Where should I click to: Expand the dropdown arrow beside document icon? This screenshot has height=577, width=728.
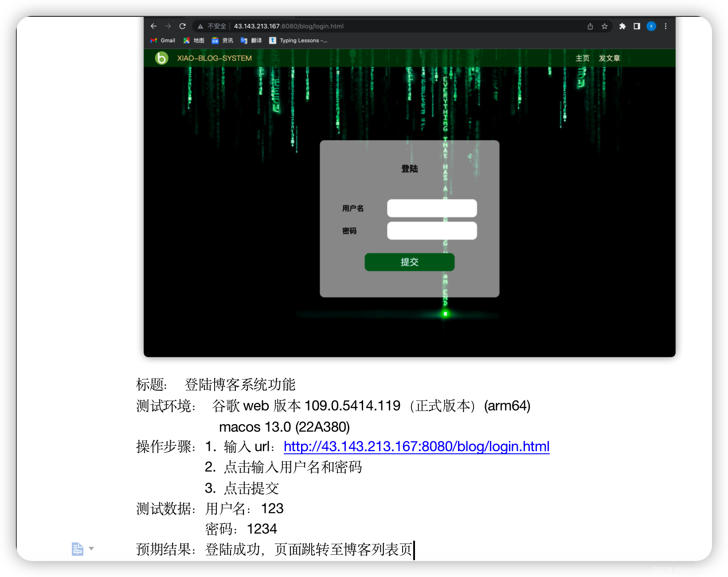[x=91, y=549]
